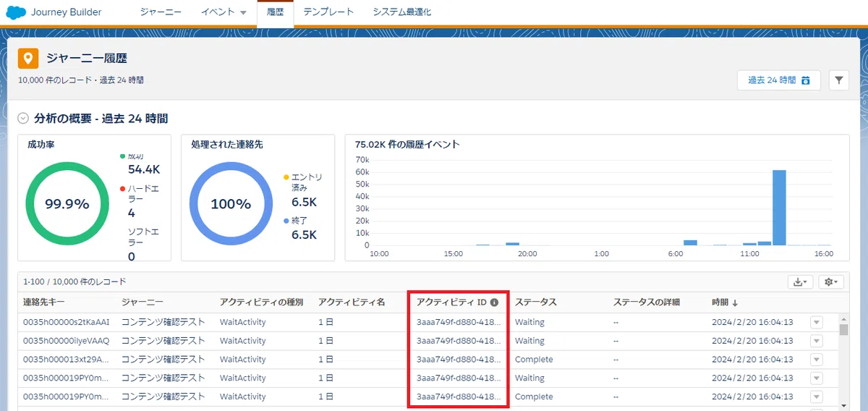Select contact key 0035h00000ilyeVAAQ cell
Screen dimensions: 868x411
tap(67, 341)
